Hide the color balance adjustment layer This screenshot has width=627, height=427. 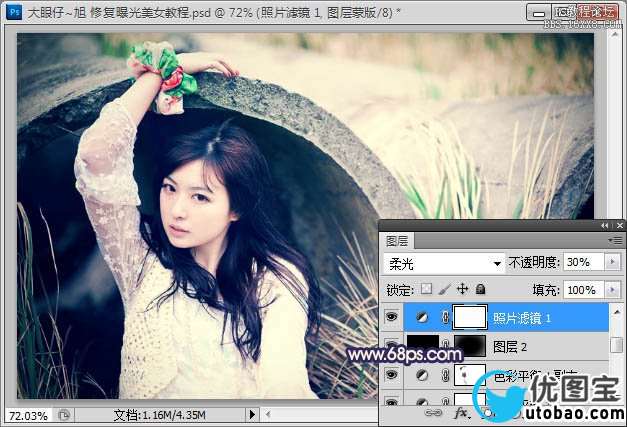pyautogui.click(x=391, y=375)
